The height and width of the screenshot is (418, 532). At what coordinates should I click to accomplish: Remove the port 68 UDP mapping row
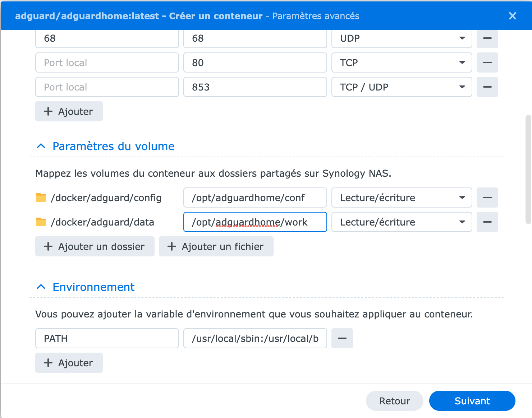pyautogui.click(x=487, y=38)
